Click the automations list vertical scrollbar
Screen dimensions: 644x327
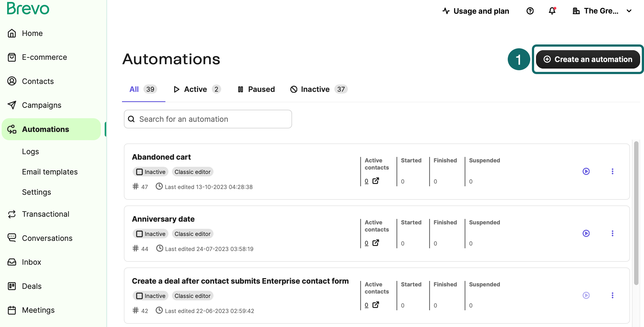click(636, 213)
